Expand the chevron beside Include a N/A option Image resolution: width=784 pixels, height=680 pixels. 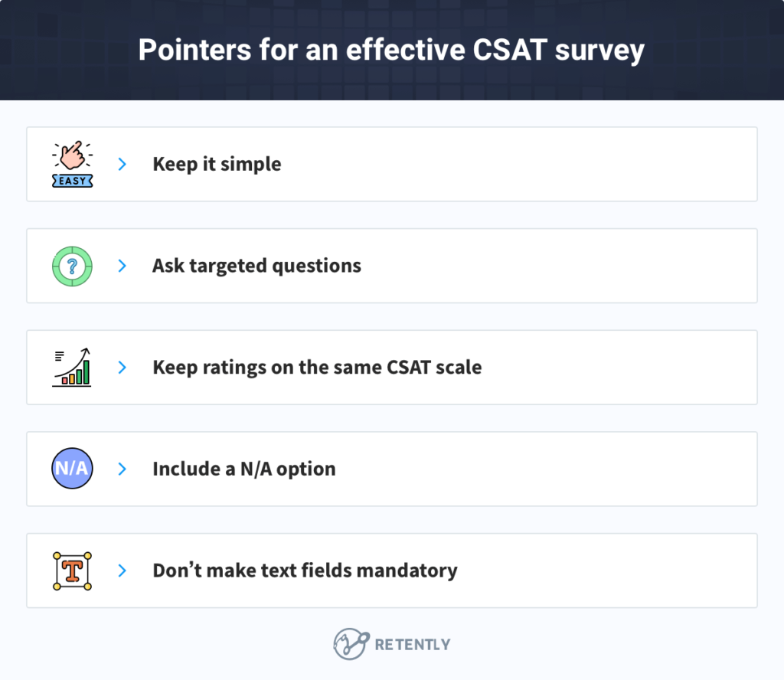(122, 469)
